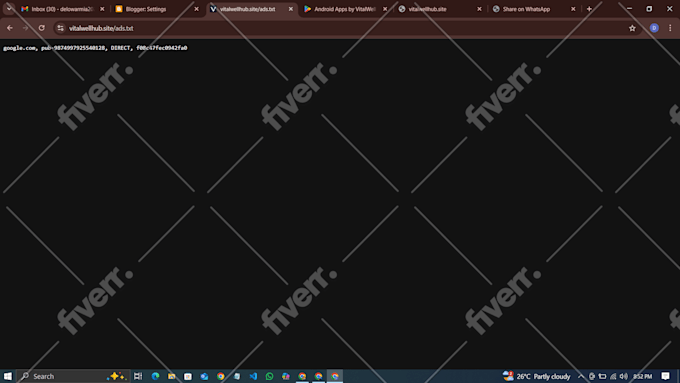The height and width of the screenshot is (383, 680).
Task: Click the address bar showing vitalwellhub.site/ads.txt
Action: (347, 28)
